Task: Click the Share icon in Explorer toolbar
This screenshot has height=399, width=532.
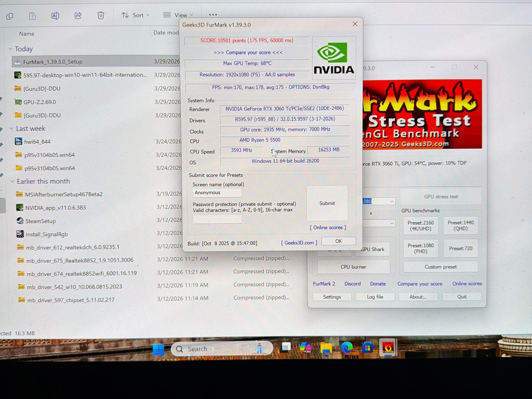Action: 78,16
